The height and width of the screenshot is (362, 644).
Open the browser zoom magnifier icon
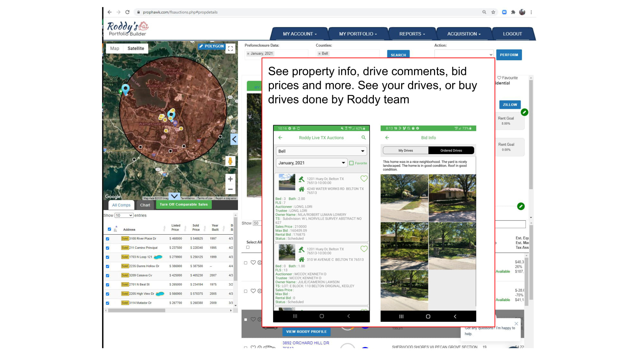coord(484,12)
